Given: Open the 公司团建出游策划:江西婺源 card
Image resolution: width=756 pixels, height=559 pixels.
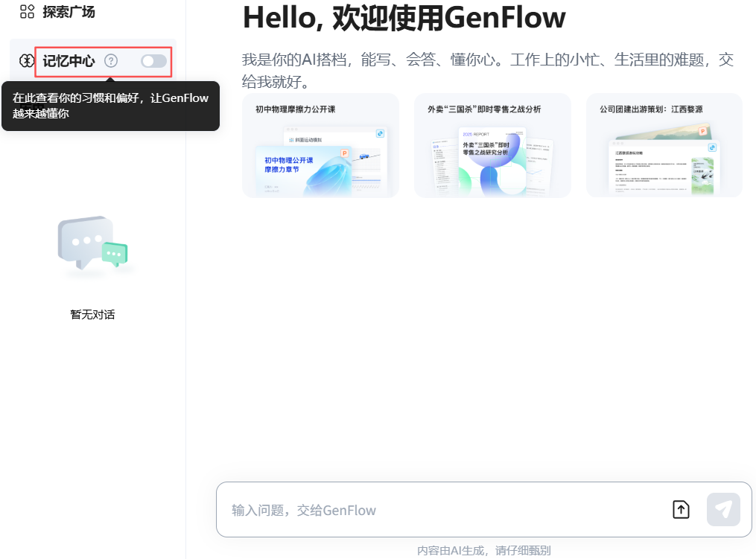Looking at the screenshot, I should (x=664, y=146).
